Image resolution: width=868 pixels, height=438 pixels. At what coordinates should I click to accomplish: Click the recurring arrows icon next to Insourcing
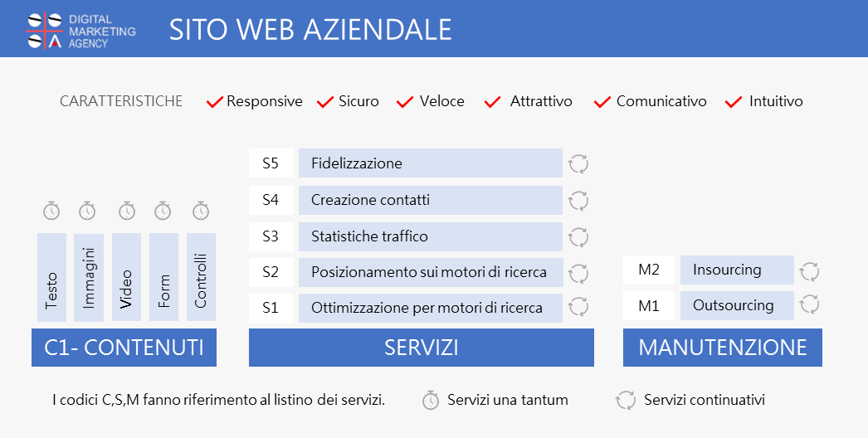click(x=809, y=271)
